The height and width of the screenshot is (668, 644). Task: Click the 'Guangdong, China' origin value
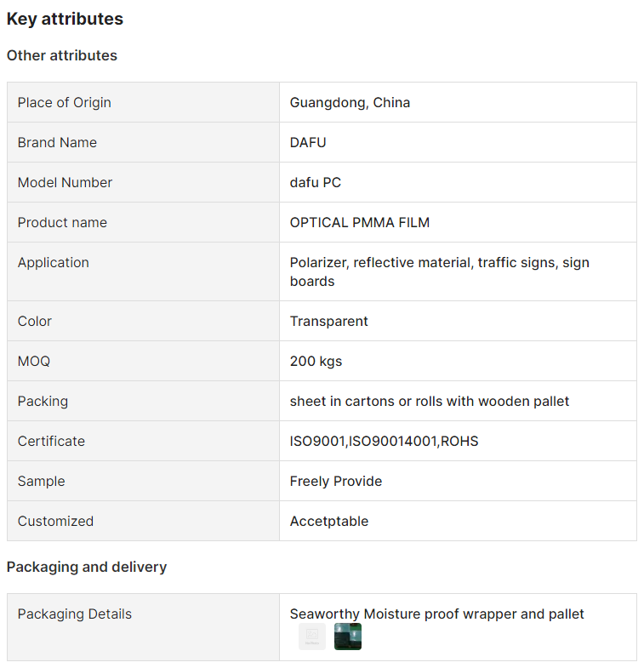(x=350, y=102)
